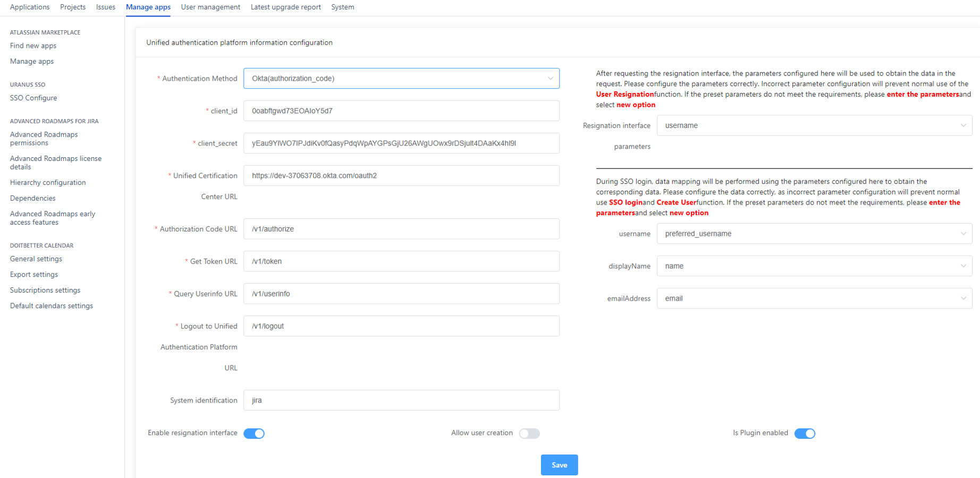Open the displayName mapping dropdown

(x=814, y=266)
